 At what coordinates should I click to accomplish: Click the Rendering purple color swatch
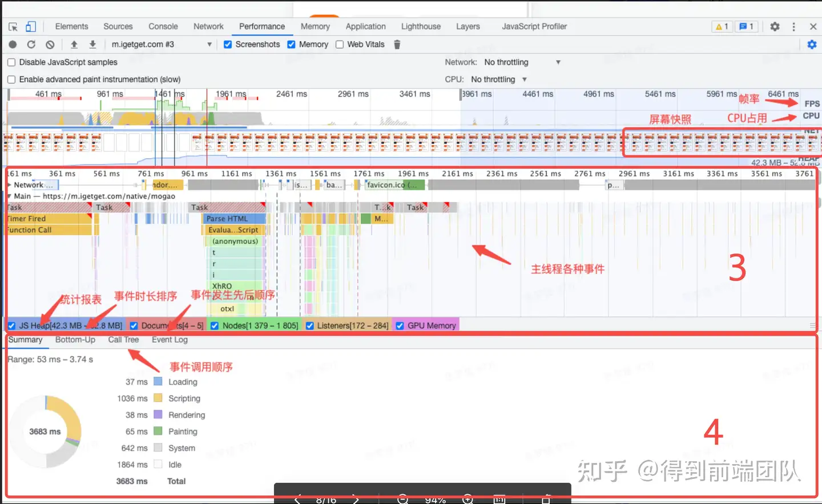click(x=158, y=414)
